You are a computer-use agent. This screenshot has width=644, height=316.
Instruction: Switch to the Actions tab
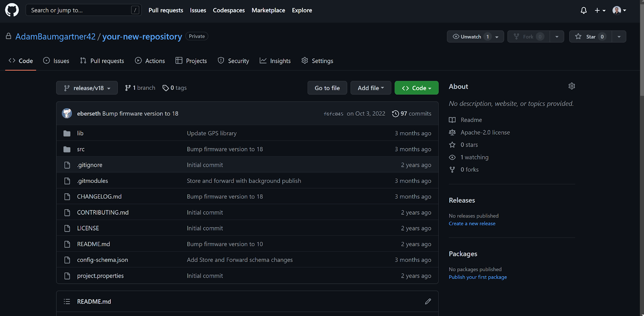click(x=150, y=61)
